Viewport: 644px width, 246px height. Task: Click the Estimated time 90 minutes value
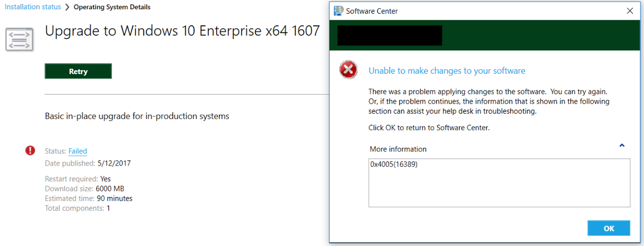pos(114,198)
